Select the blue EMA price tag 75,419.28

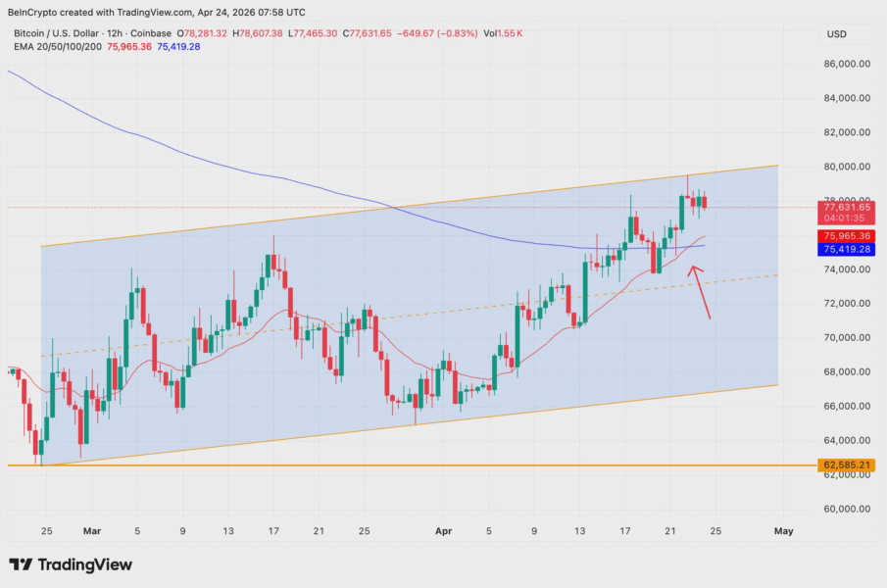846,249
